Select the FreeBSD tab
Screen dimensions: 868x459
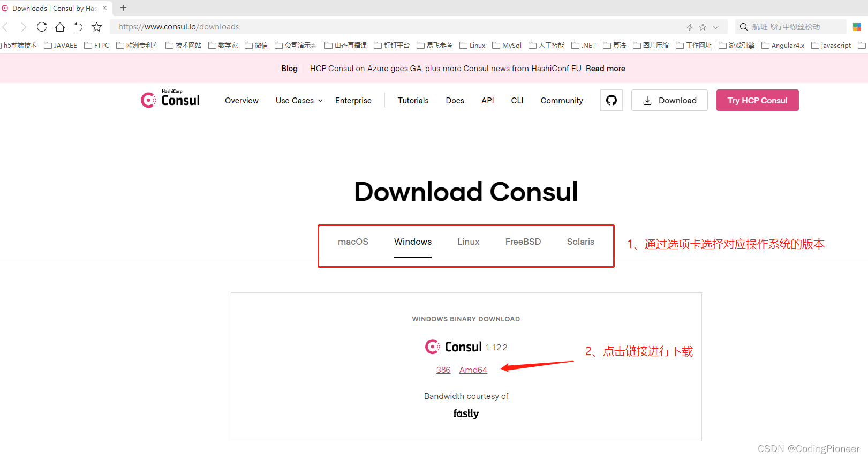click(523, 242)
